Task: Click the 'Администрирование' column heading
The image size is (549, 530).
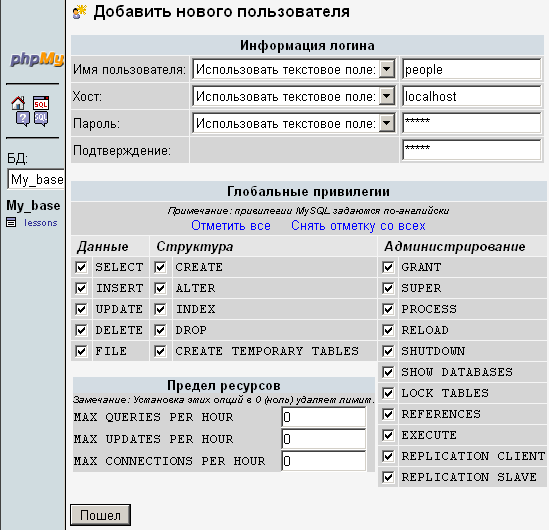Action: click(455, 246)
